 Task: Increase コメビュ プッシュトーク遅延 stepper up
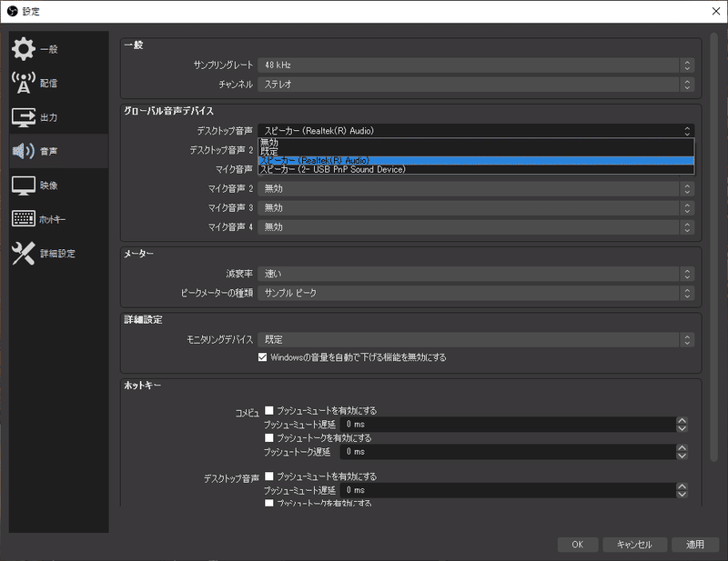point(682,448)
